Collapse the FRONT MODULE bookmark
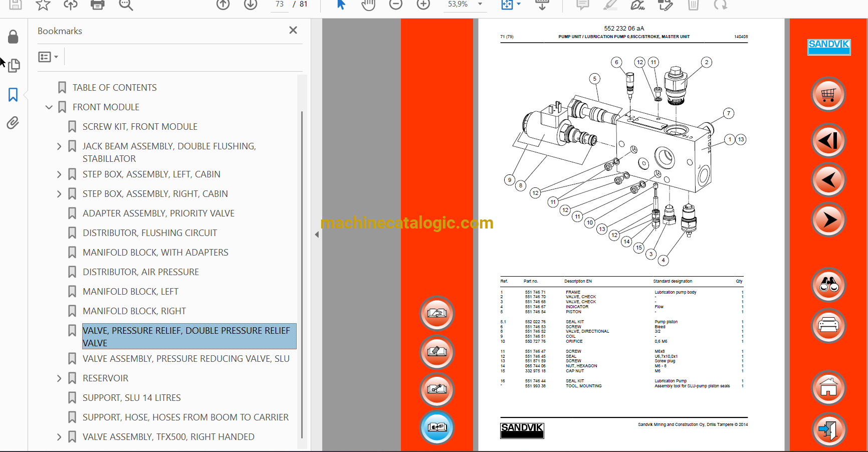Image resolution: width=868 pixels, height=452 pixels. [x=49, y=107]
